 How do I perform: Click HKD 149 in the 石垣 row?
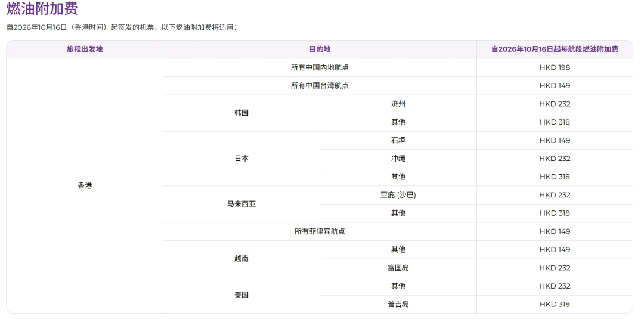tap(555, 140)
